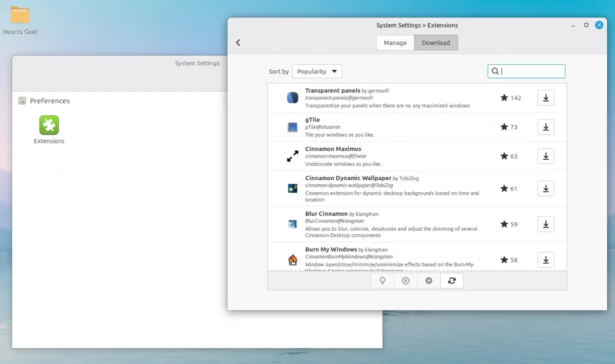The image size is (615, 364).
Task: Click inside the extension search field
Action: [527, 71]
